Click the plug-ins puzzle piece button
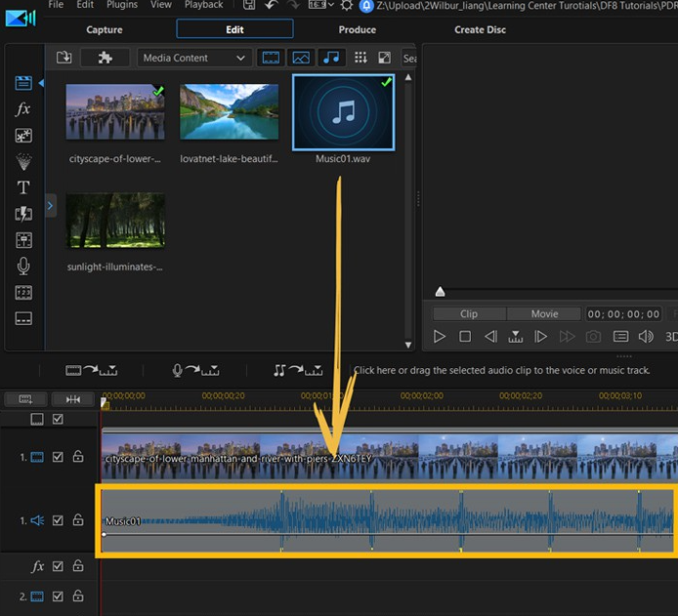 [x=106, y=58]
